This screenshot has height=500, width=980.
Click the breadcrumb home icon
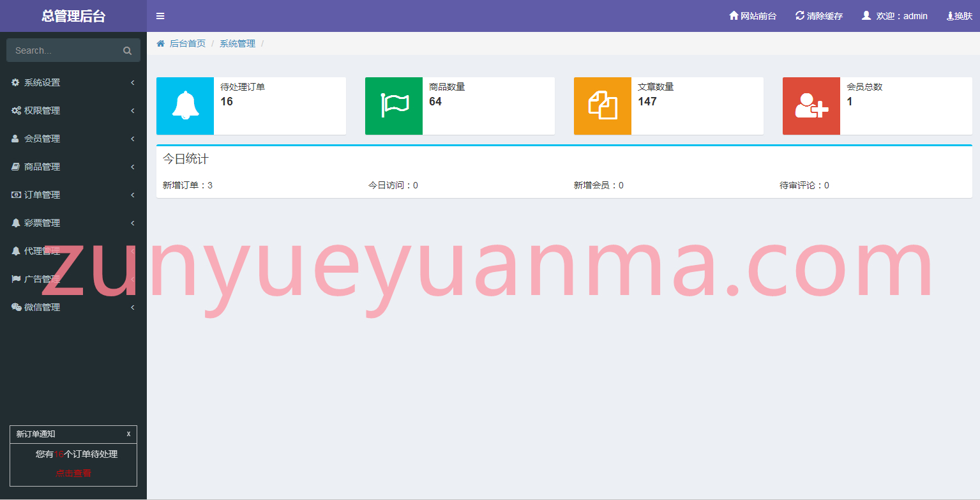161,43
